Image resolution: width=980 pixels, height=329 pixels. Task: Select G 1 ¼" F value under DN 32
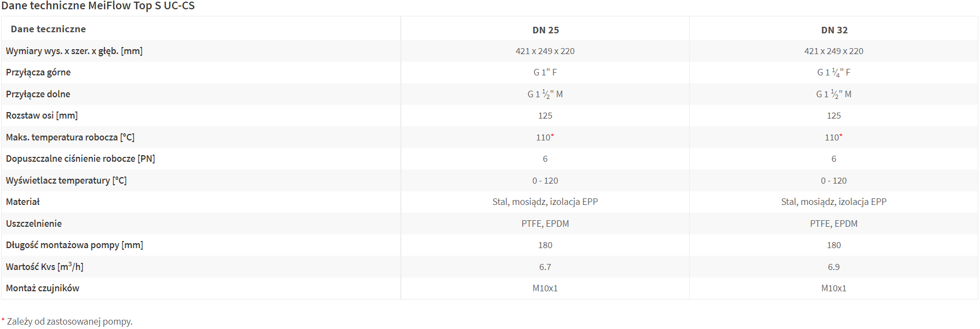click(834, 72)
